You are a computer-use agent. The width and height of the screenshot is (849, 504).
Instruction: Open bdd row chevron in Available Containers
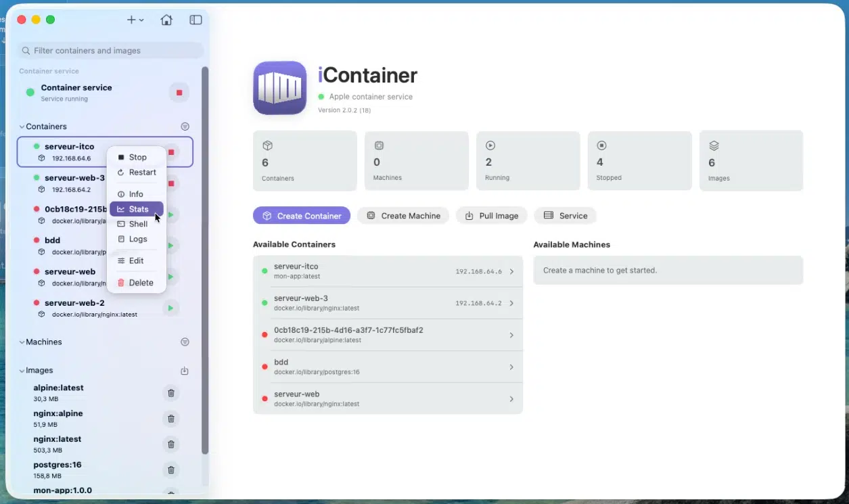[x=511, y=367]
